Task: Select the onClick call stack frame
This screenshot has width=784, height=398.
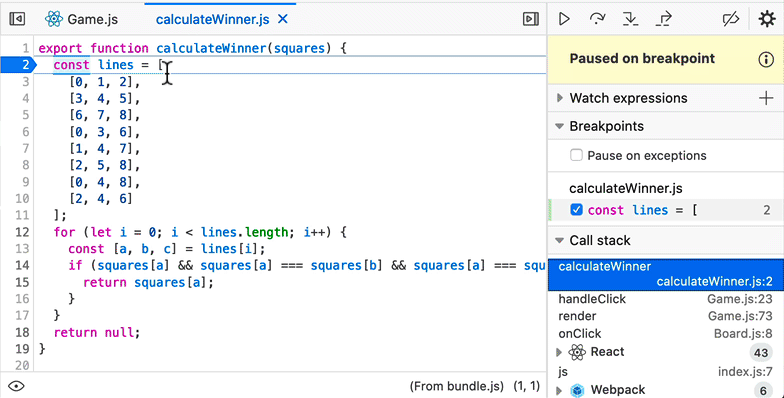Action: (666, 334)
